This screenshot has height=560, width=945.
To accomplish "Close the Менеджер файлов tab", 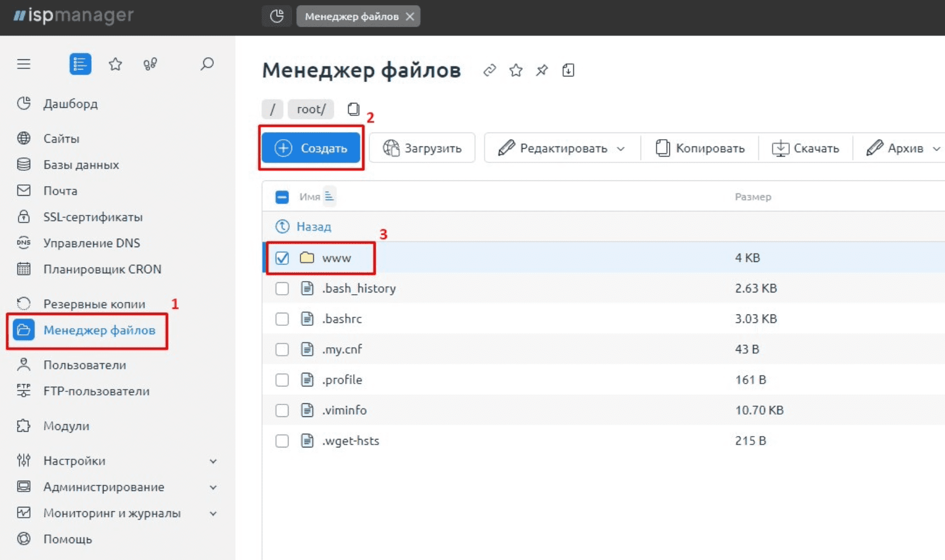I will [410, 16].
